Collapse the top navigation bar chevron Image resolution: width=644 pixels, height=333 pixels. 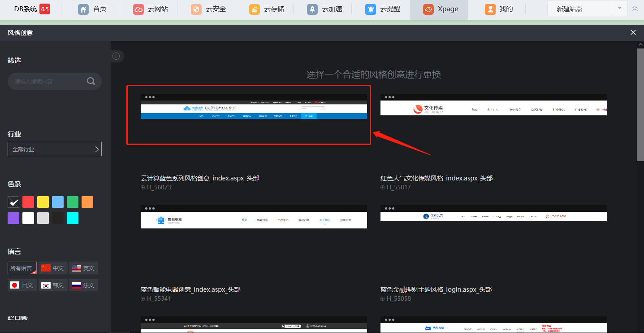pos(635,9)
